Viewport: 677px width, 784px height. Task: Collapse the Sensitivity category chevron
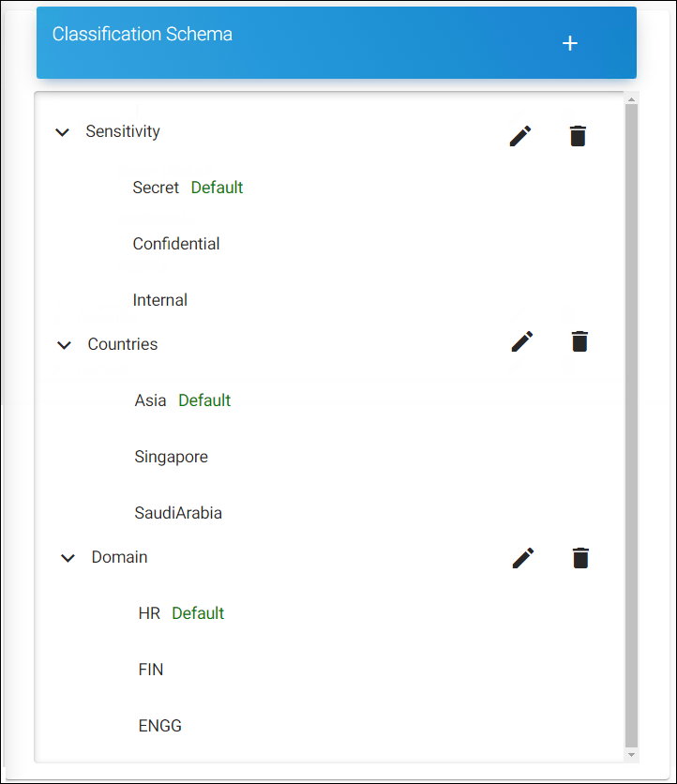click(62, 132)
